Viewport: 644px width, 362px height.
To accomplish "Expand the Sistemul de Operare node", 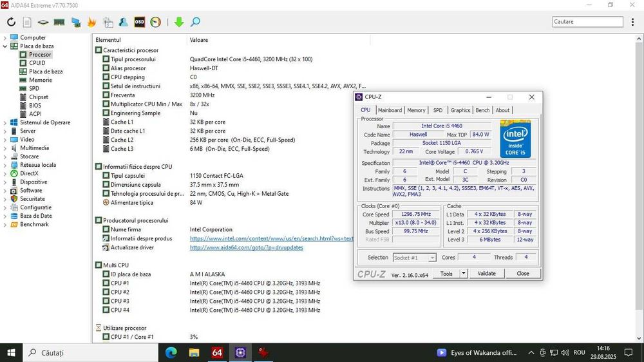I will 5,122.
